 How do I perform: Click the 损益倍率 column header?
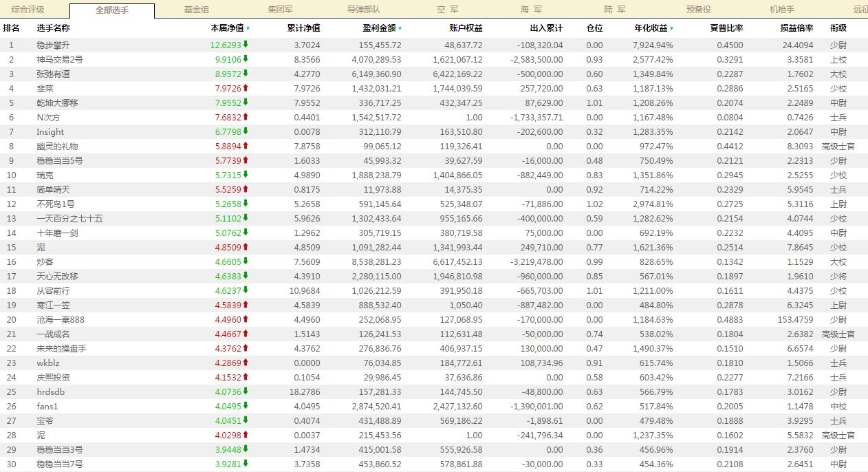pyautogui.click(x=796, y=28)
